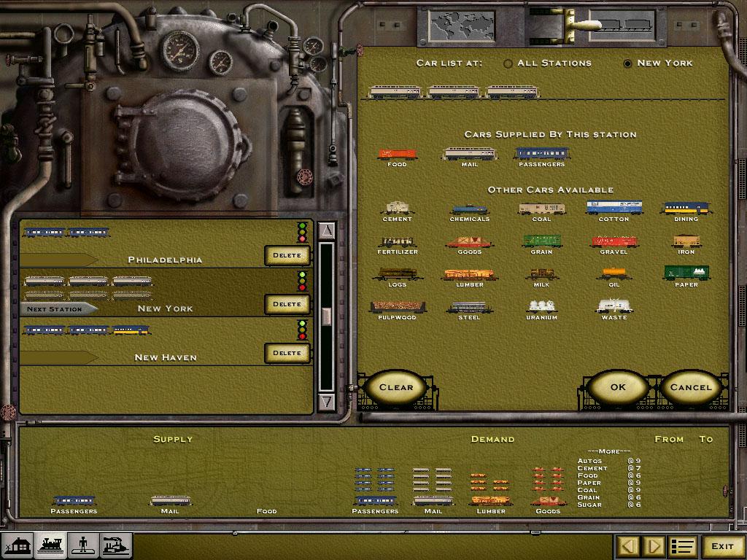Delete the New Haven stop
This screenshot has height=560, width=747.
pos(287,353)
